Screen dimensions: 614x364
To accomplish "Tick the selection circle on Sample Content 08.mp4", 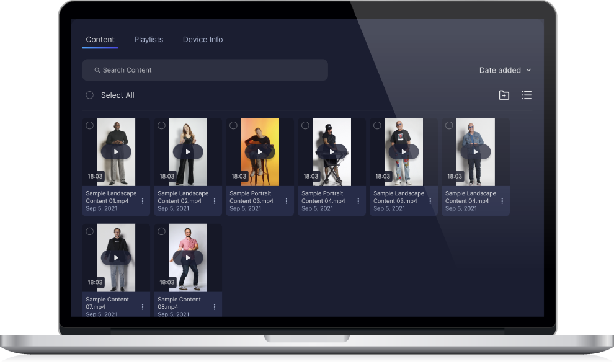I will 162,231.
